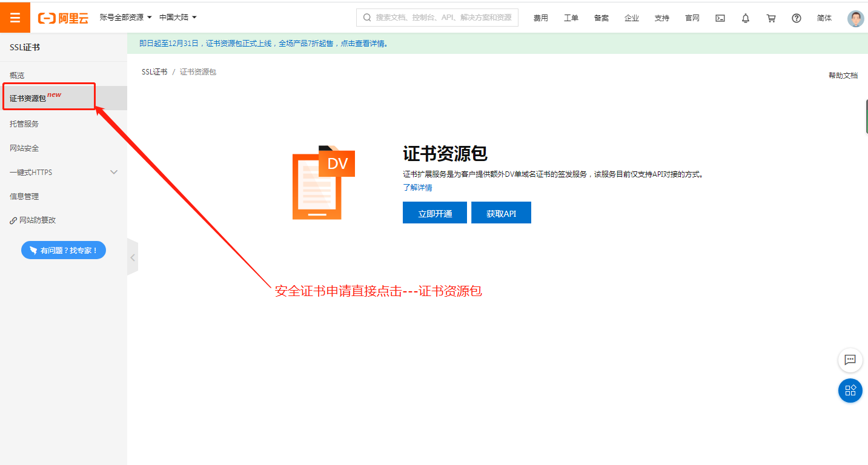Click the green tab at right edge

[x=866, y=116]
